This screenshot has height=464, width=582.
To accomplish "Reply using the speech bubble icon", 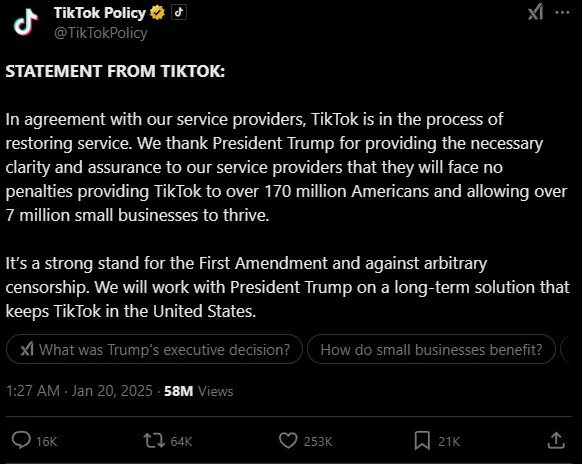I will pos(21,441).
